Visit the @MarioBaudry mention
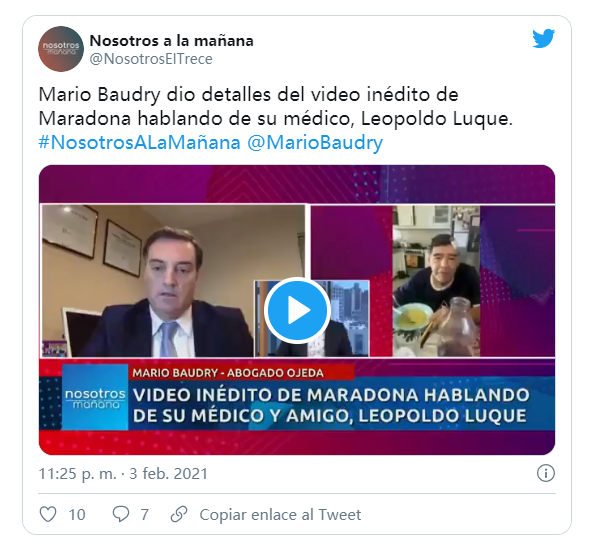The height and width of the screenshot is (548, 589). pos(315,143)
